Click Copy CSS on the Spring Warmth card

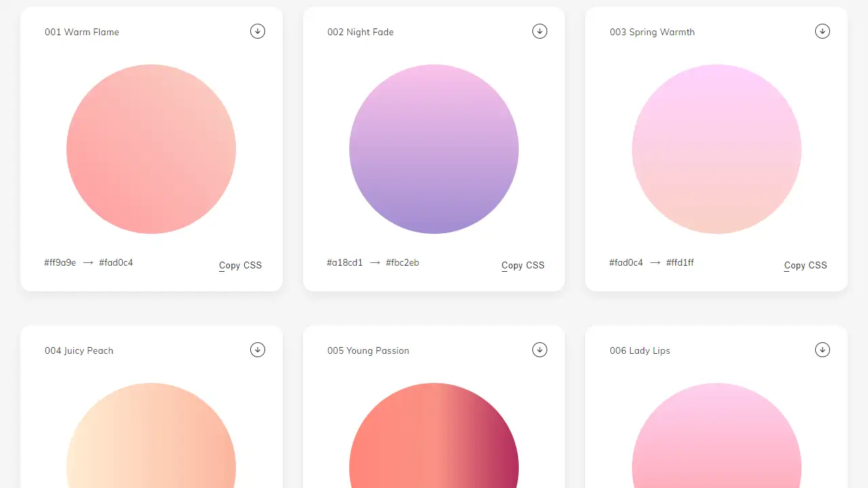tap(805, 265)
